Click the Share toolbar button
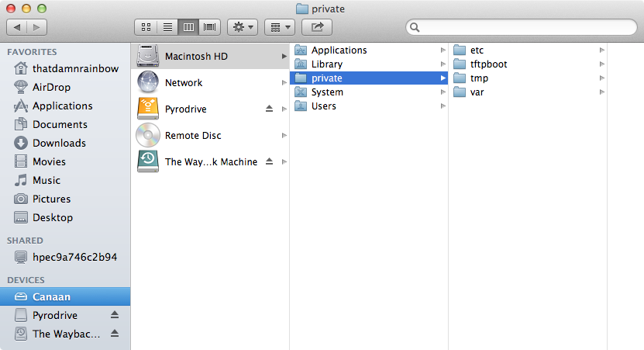644x350 pixels. [x=317, y=27]
